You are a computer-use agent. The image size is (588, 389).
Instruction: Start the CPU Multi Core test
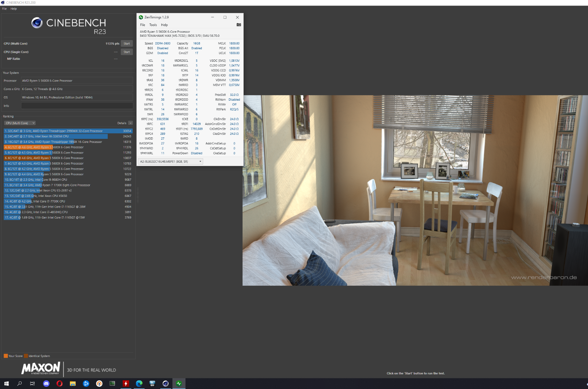127,44
